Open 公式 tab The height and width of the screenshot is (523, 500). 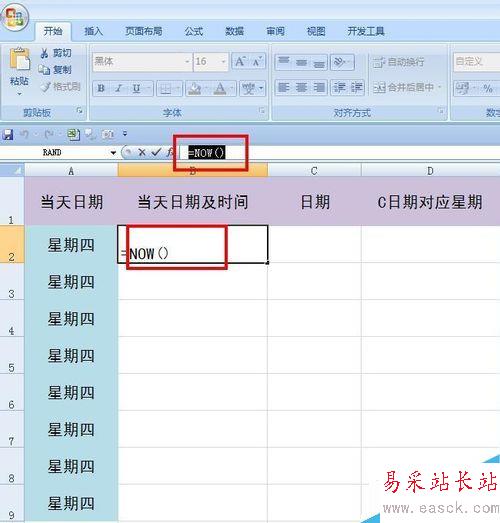[x=194, y=31]
